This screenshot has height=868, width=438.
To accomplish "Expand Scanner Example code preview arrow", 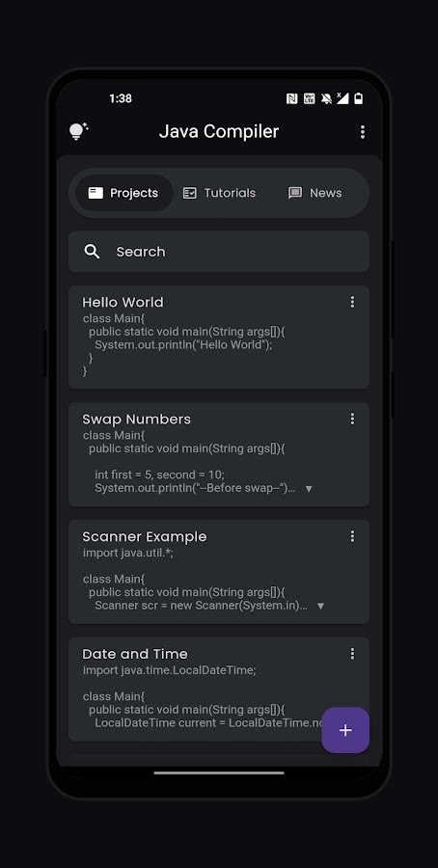I will (x=320, y=607).
